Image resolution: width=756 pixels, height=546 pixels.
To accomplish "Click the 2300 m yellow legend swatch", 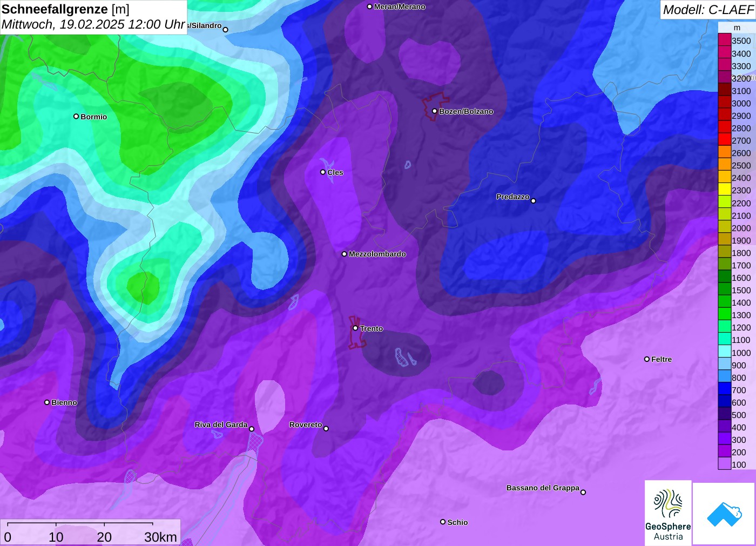I will pos(725,190).
